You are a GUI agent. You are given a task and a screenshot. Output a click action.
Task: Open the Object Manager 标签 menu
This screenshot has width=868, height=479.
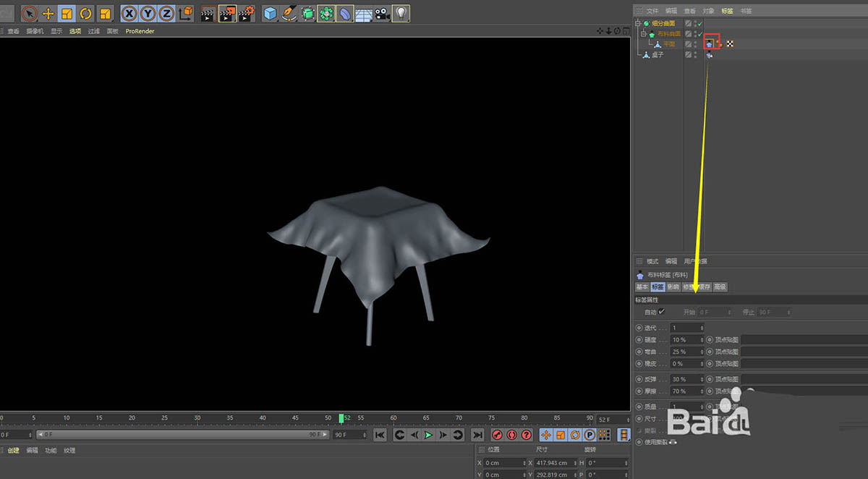(728, 11)
